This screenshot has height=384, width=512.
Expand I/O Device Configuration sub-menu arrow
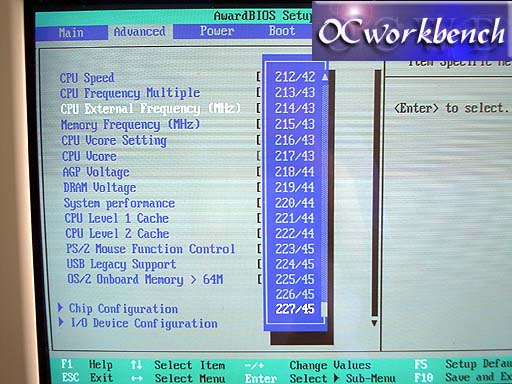coord(61,322)
